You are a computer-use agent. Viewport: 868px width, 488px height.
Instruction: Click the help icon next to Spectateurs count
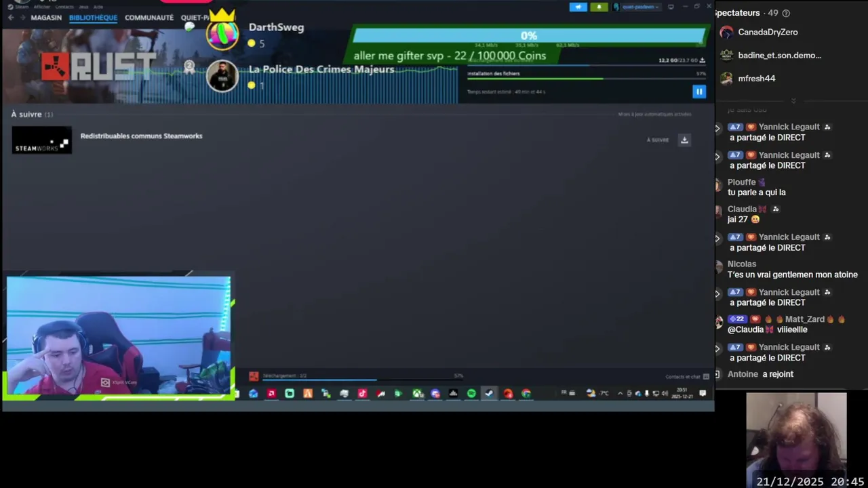(x=786, y=13)
